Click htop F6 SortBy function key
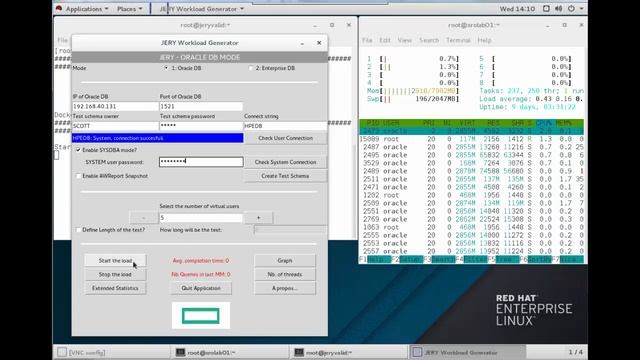Image resolution: width=640 pixels, height=360 pixels. (x=535, y=259)
